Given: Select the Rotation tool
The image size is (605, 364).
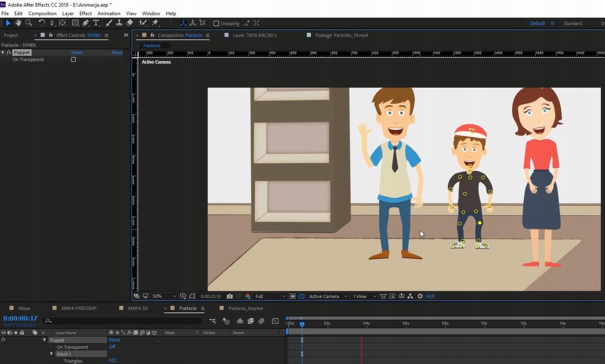Looking at the screenshot, I should pos(41,23).
